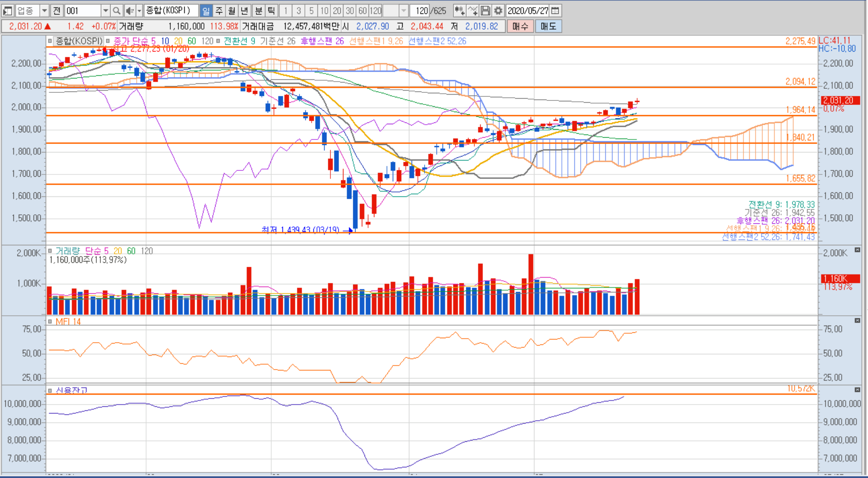Select the 년 yearly period tab
This screenshot has width=868, height=478.
click(x=244, y=10)
